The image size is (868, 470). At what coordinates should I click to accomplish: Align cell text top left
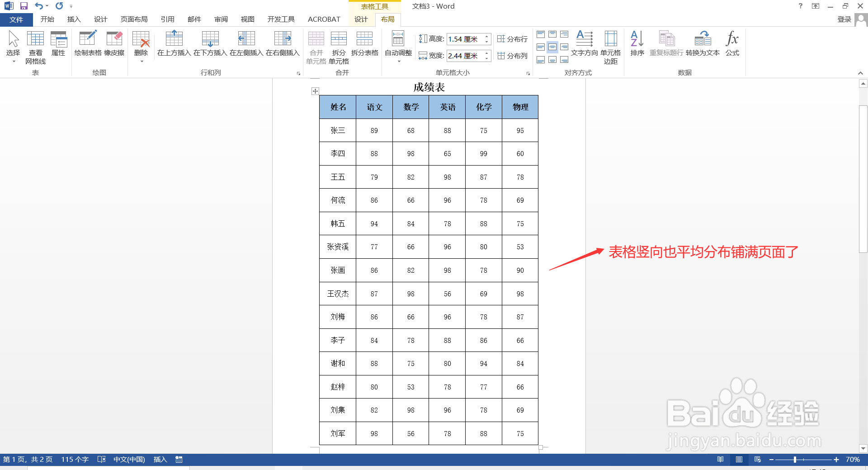[x=541, y=34]
